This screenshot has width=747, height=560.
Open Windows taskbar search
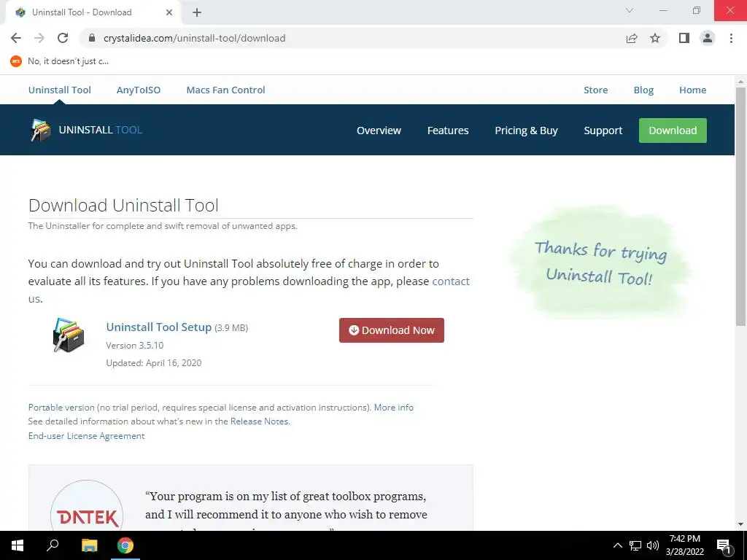53,545
